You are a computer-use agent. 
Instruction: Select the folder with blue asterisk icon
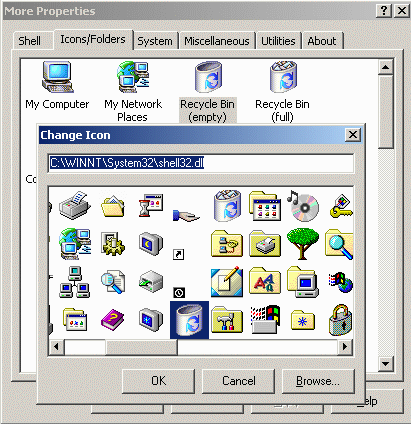point(303,320)
